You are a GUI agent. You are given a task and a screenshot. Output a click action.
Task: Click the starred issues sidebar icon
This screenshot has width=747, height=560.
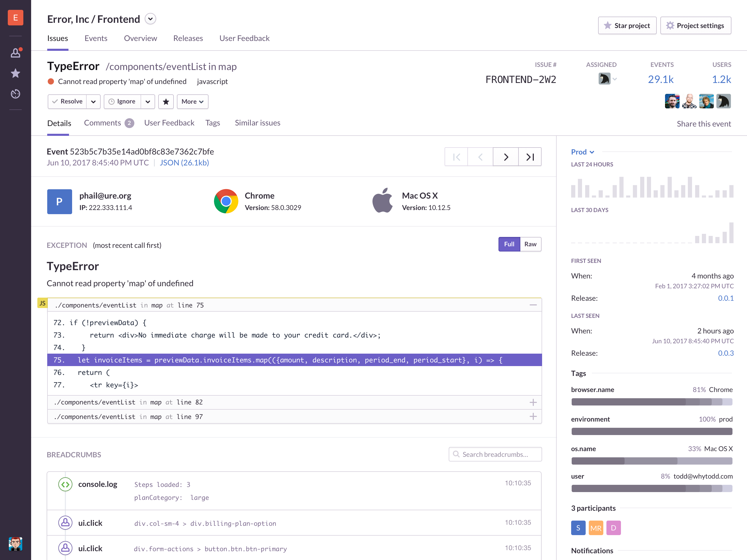16,73
